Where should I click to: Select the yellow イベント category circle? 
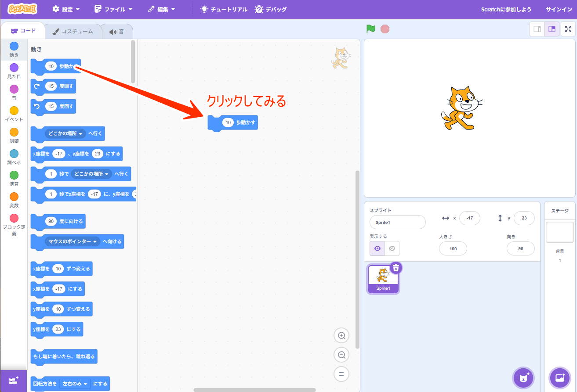14,111
